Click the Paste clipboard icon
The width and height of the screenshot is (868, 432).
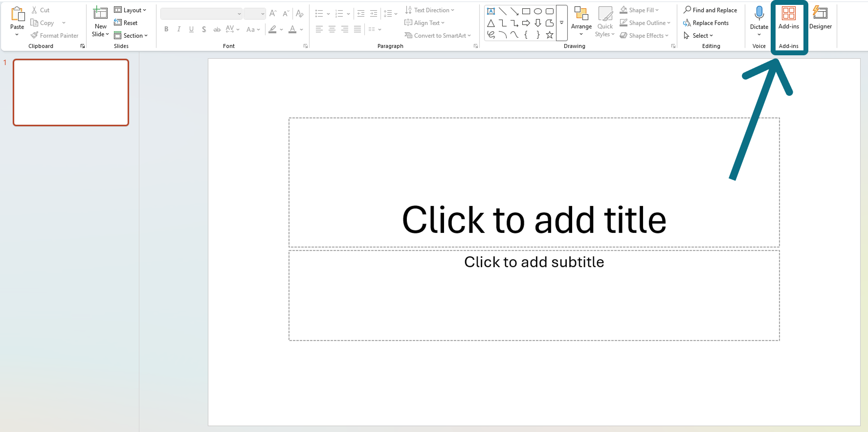(x=17, y=14)
